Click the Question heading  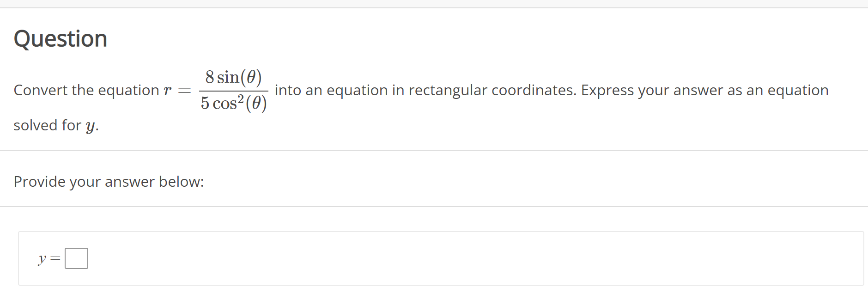61,38
